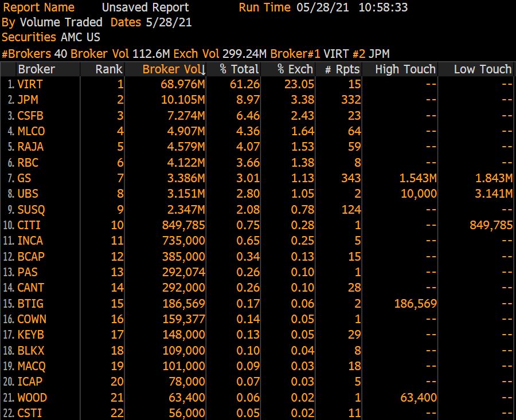Click the Securities field AMC US

pos(80,37)
